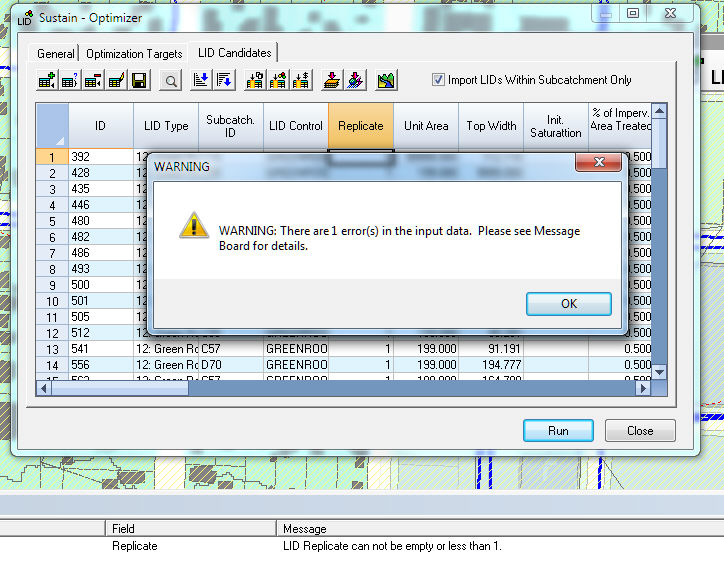Select row header 14
The image size is (724, 561).
(52, 365)
